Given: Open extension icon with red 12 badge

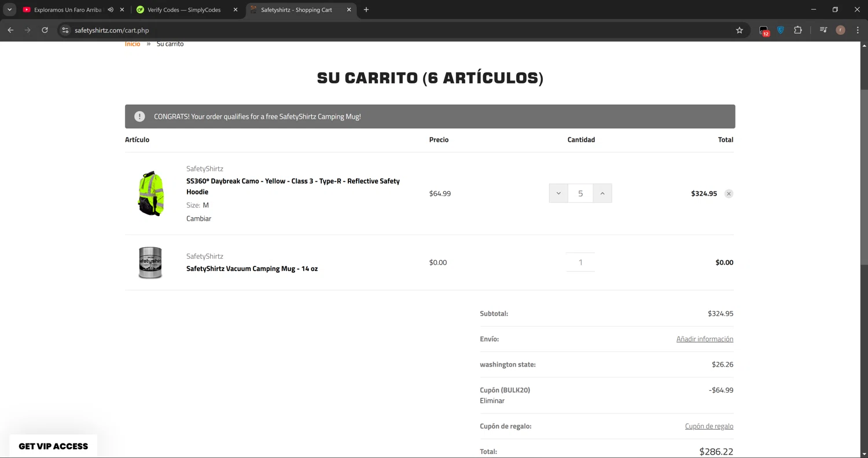Looking at the screenshot, I should coord(764,31).
